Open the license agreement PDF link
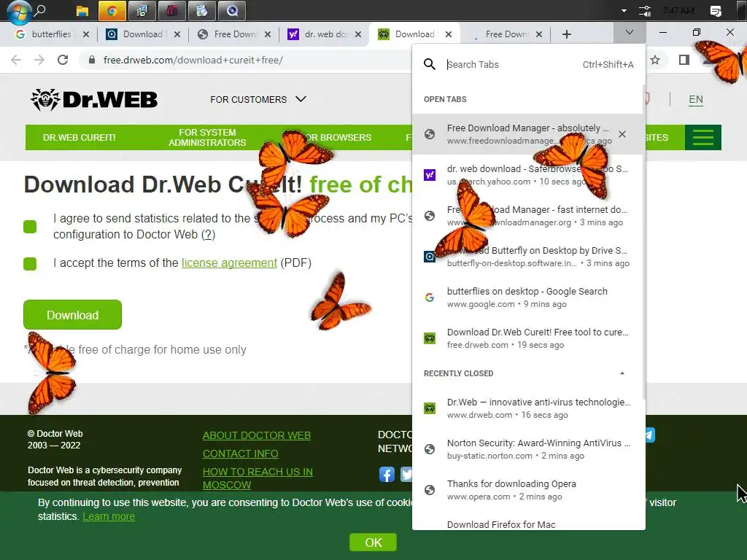Screen dimensions: 747x560 pos(229,262)
